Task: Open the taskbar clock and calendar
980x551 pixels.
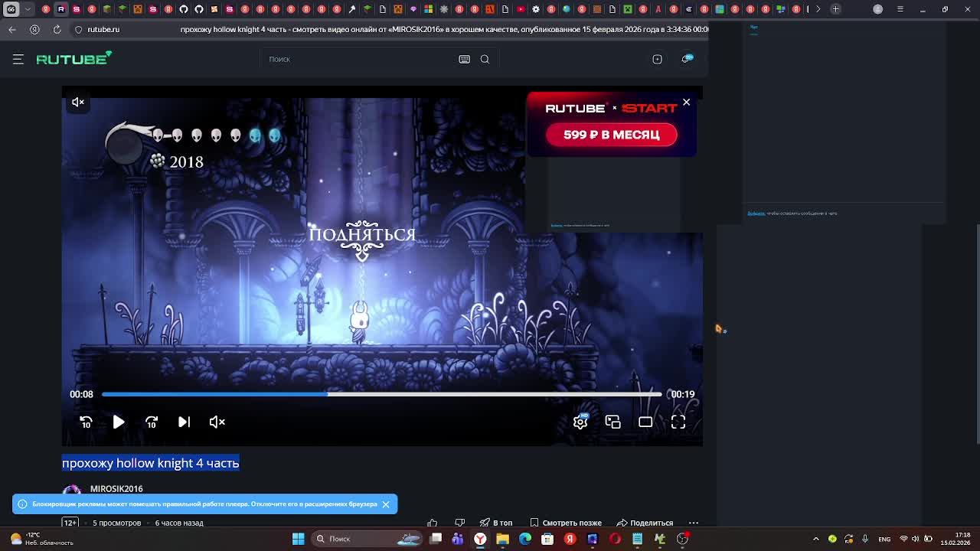Action: point(955,539)
